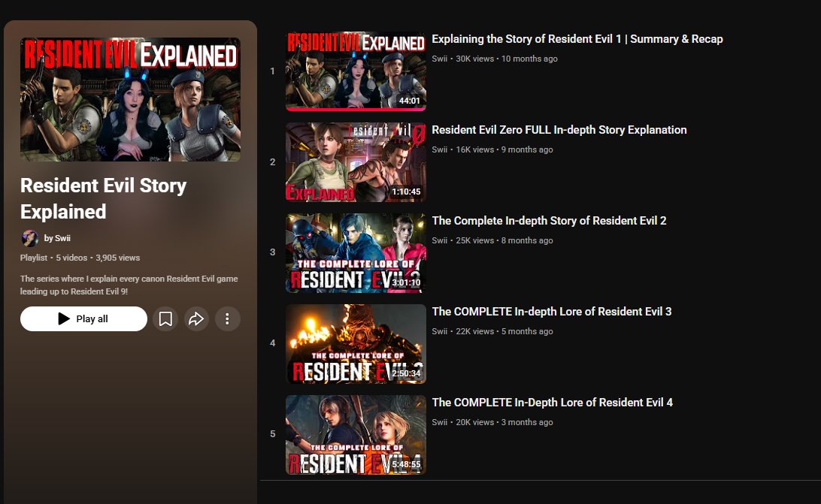
Task: Click the Swii channel avatar in playlist panel
Action: [x=29, y=238]
